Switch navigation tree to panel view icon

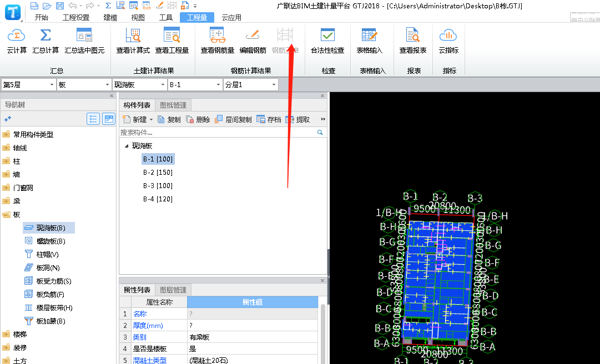tap(109, 119)
